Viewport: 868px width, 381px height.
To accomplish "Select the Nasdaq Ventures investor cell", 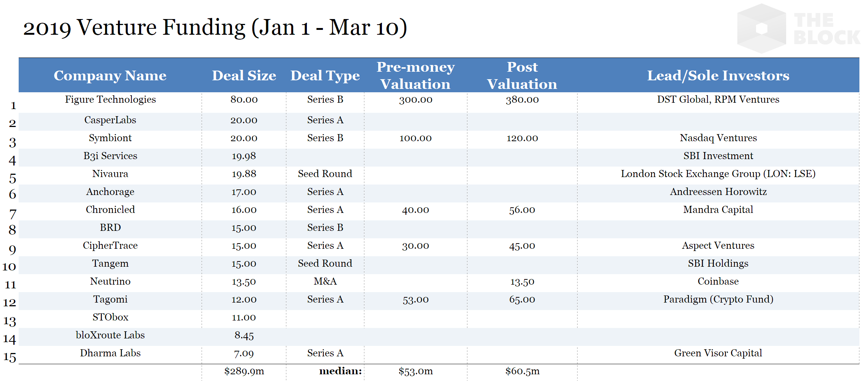I will tap(718, 138).
